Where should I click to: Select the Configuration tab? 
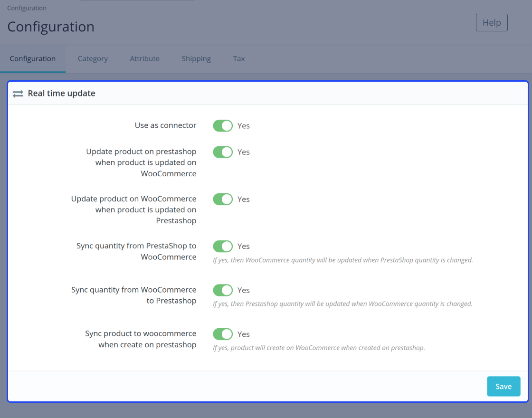[33, 59]
